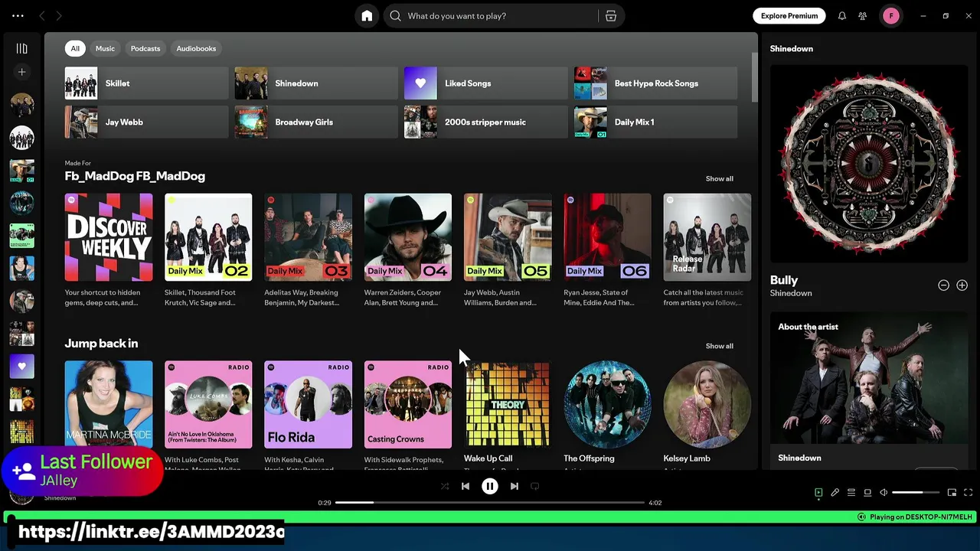The width and height of the screenshot is (980, 551).
Task: Open the Kelsey Lamb artist card
Action: pyautogui.click(x=707, y=413)
